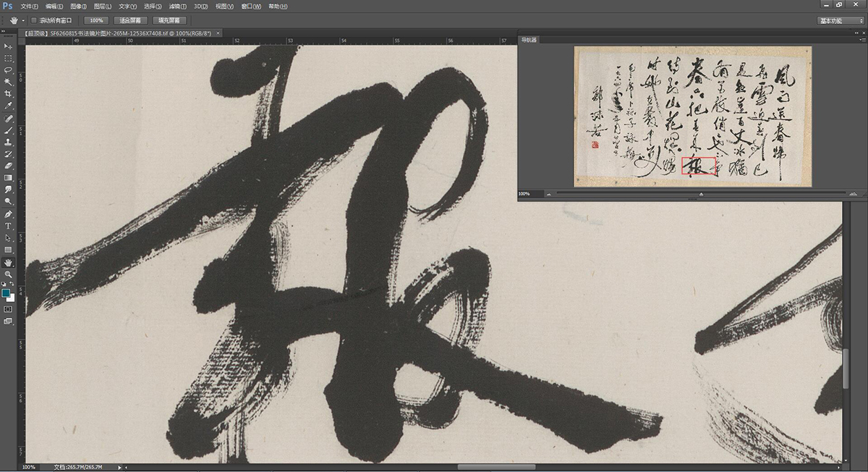
Task: Open the status bar info arrow
Action: (120, 468)
